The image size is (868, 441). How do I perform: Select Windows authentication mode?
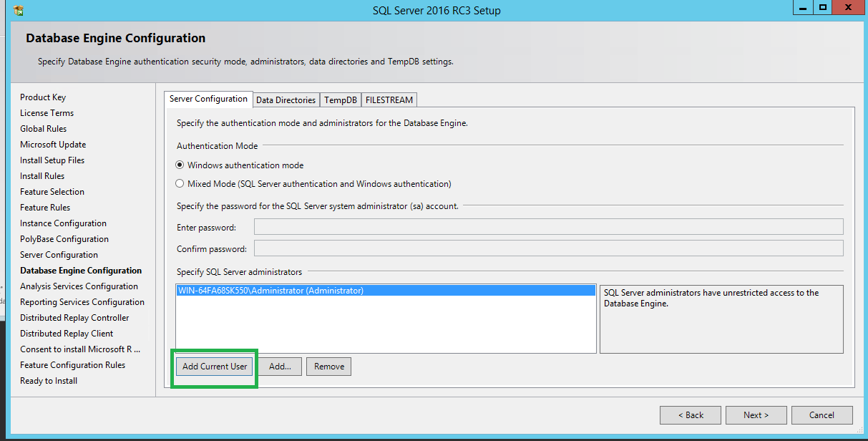pyautogui.click(x=240, y=165)
